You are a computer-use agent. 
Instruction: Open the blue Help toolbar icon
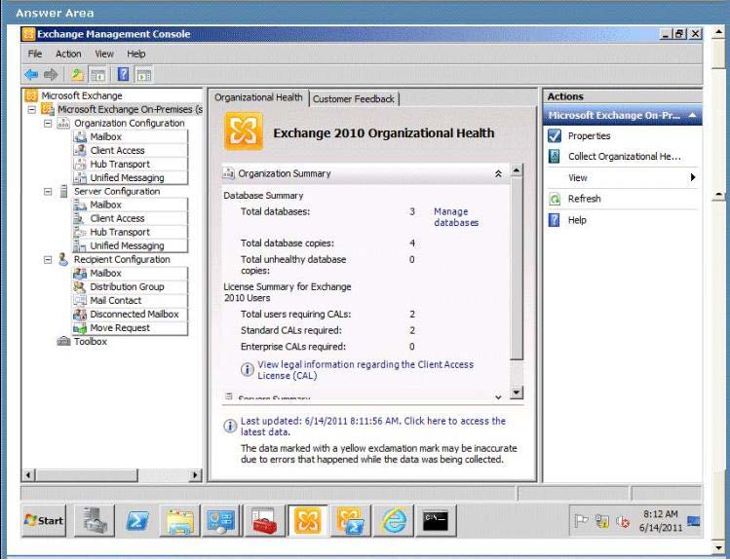(x=123, y=74)
